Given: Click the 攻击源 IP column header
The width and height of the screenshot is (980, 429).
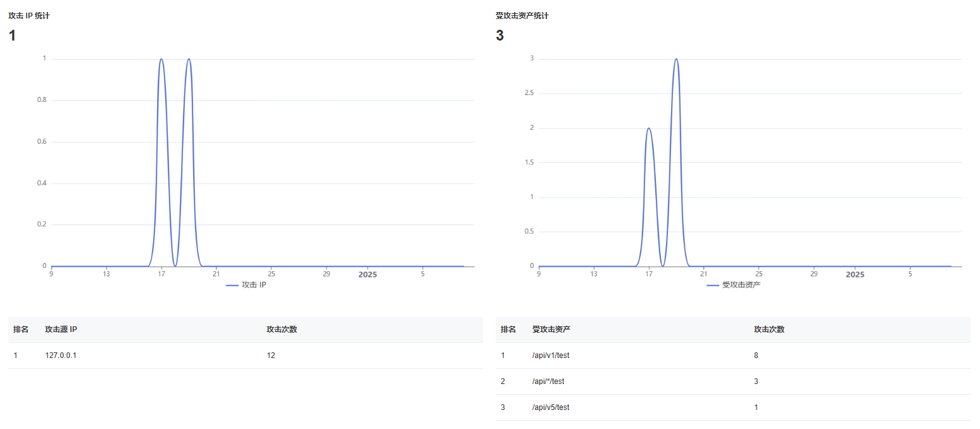Looking at the screenshot, I should 61,330.
